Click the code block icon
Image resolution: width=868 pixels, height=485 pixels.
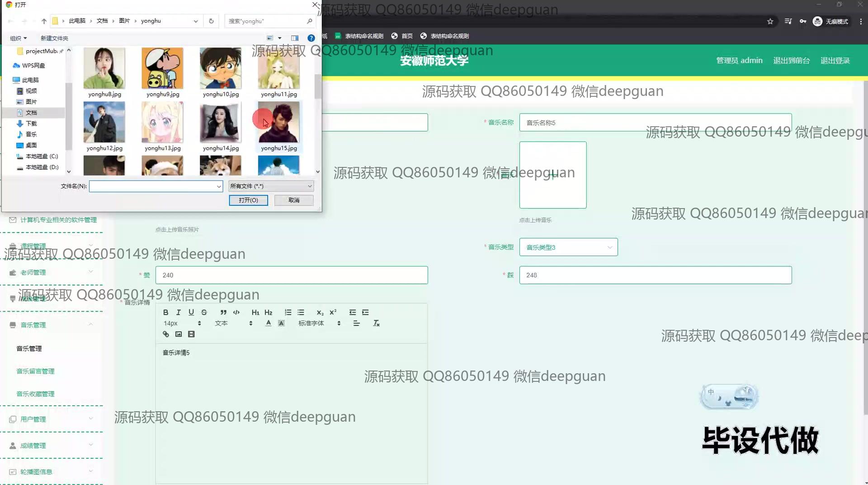click(x=236, y=312)
